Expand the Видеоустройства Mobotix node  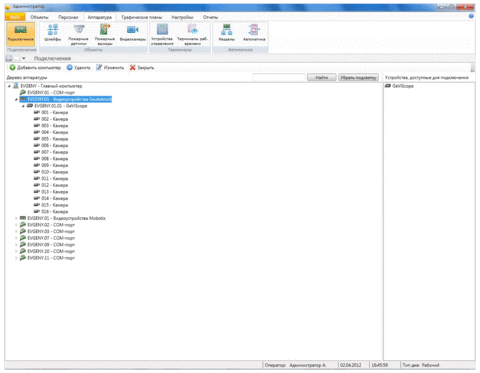click(16, 218)
